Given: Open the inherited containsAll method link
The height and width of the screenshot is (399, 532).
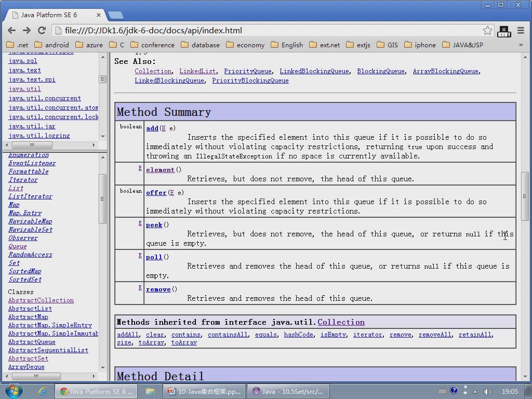Looking at the screenshot, I should pyautogui.click(x=228, y=335).
